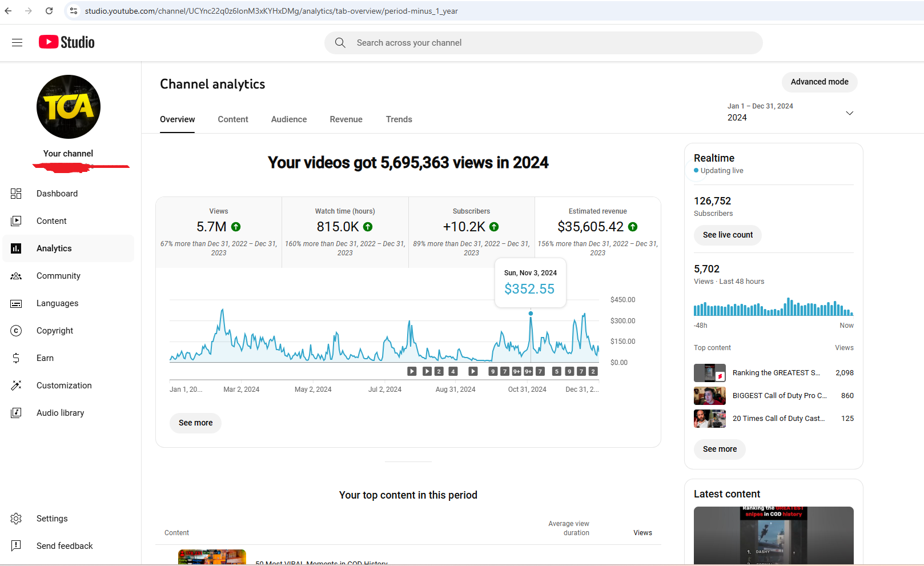924x566 pixels.
Task: Expand the 2024 date range dropdown
Action: (x=849, y=113)
